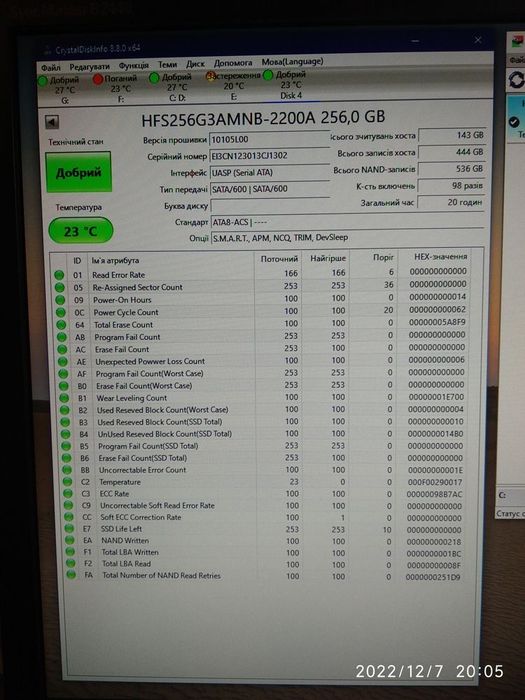The image size is (525, 700).
Task: Select the C: D: disk tab
Action: [x=171, y=87]
